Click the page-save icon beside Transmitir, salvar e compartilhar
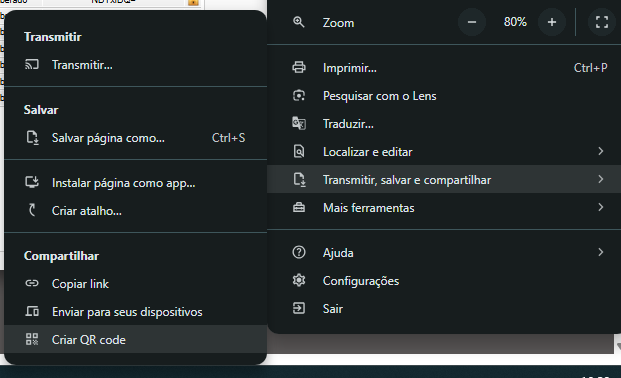Screen dimensions: 621x378 click(x=299, y=179)
